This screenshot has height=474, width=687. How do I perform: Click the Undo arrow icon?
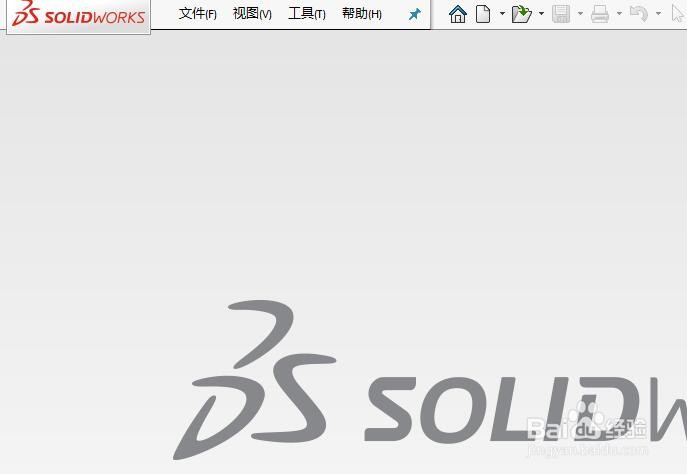[x=639, y=14]
